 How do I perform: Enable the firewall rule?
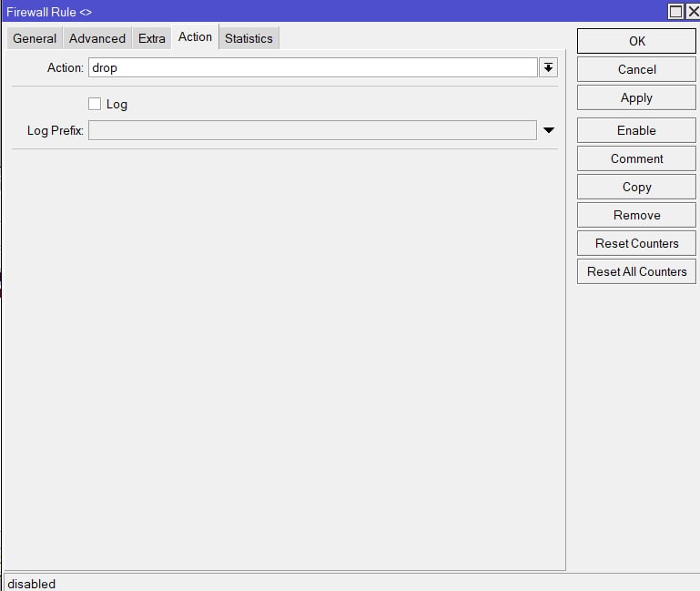pyautogui.click(x=636, y=130)
